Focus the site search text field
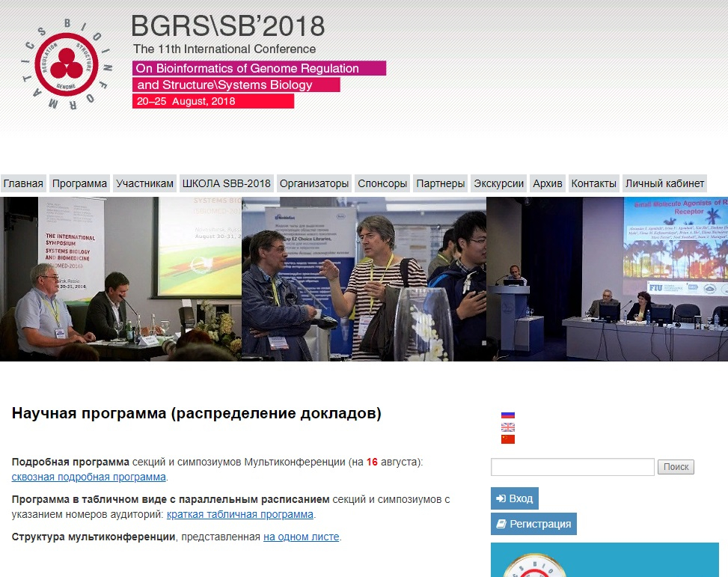Screen dimensions: 728x577 pos(572,467)
